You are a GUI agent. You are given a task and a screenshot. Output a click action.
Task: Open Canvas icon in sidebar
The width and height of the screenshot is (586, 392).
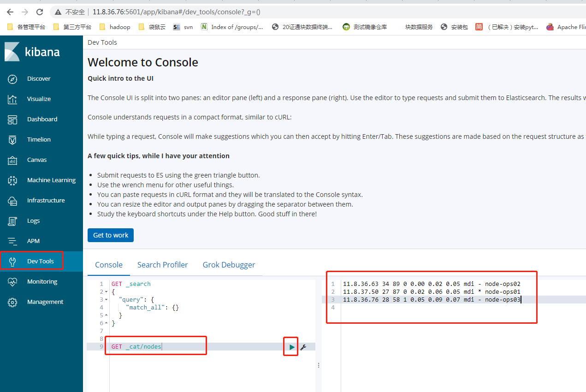[12, 160]
